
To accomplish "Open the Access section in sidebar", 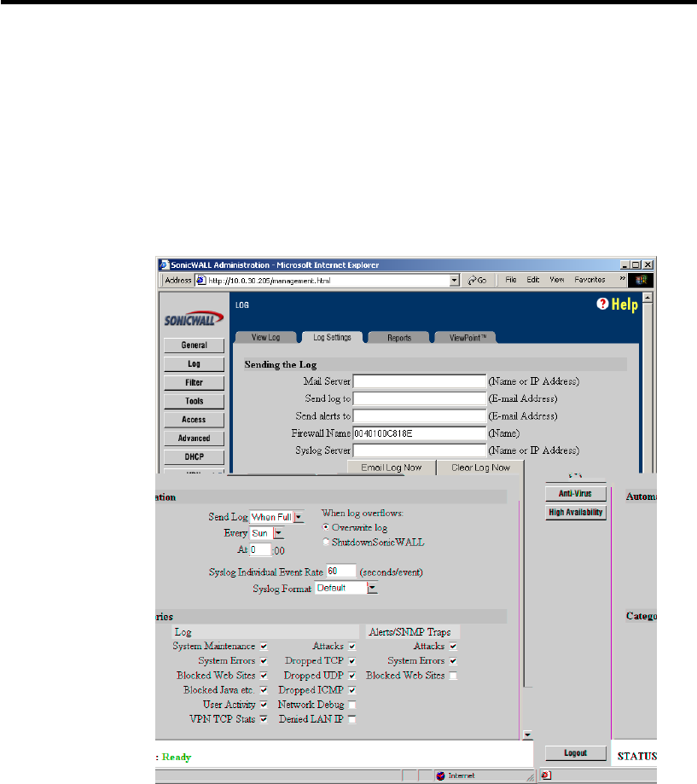I will click(x=194, y=420).
